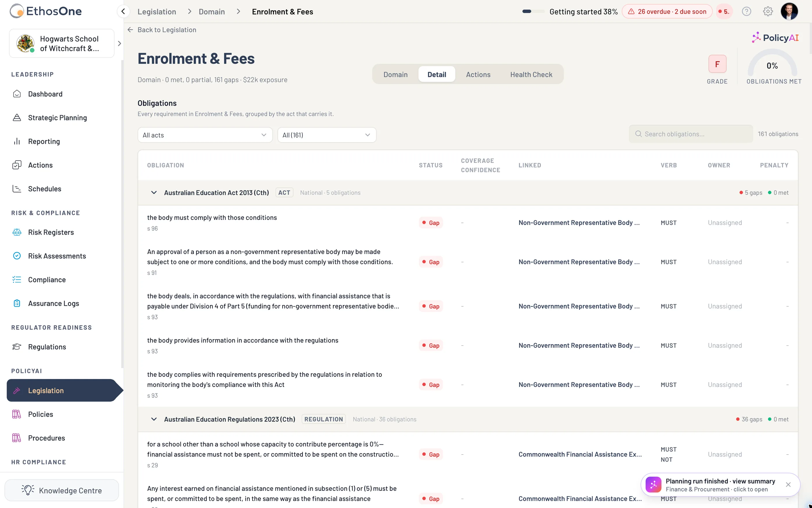The height and width of the screenshot is (508, 812).
Task: Open the help question mark icon
Action: coord(746,11)
